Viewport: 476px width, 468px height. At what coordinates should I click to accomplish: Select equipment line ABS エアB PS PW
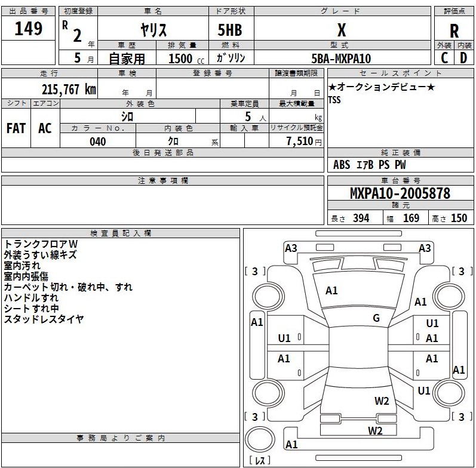[x=370, y=165]
